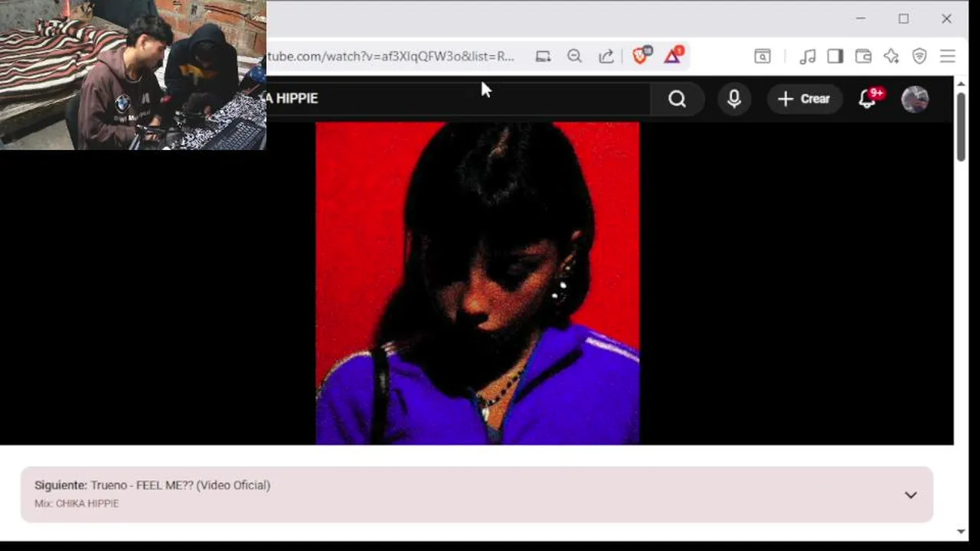Click the scrollbar down arrow
Screen dimensions: 980x551
click(x=961, y=532)
